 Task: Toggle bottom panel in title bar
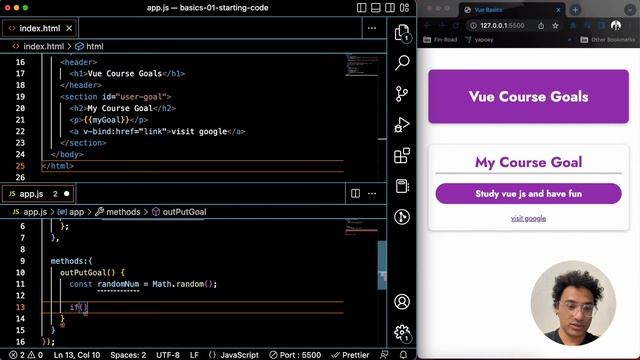(x=376, y=8)
